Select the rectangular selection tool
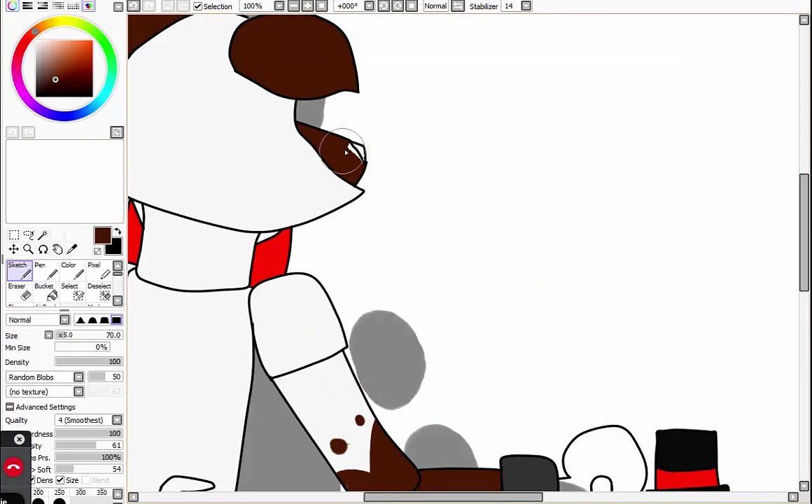This screenshot has height=504, width=812. point(14,234)
